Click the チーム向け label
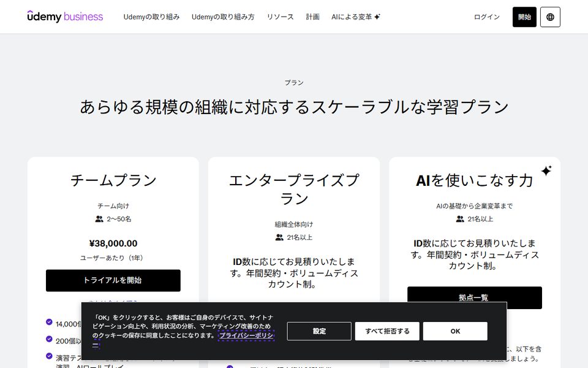This screenshot has height=368, width=588. click(113, 206)
